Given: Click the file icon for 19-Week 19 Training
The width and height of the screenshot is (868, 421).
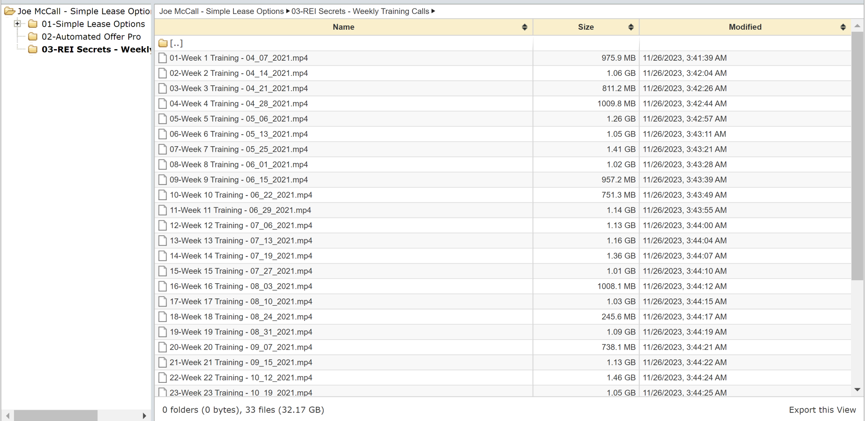Looking at the screenshot, I should [162, 332].
